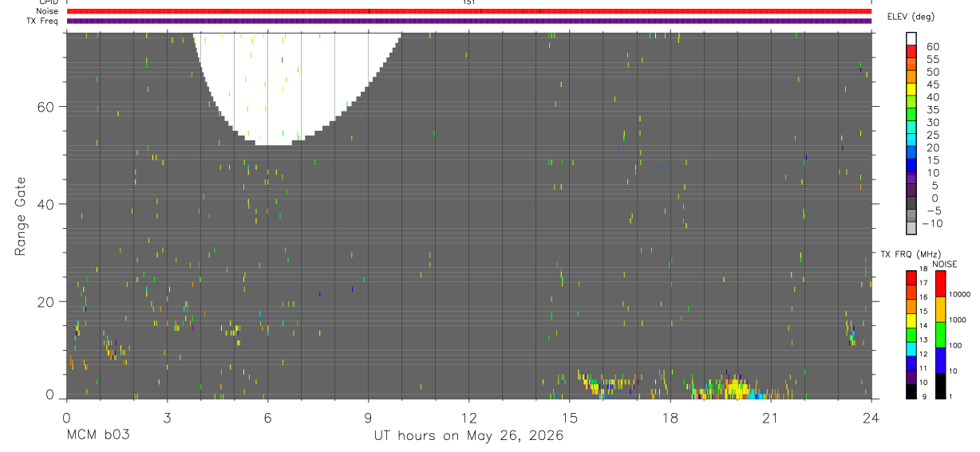Click the '100' label on NOISE scale
Screen dimensions: 980x452
click(954, 345)
